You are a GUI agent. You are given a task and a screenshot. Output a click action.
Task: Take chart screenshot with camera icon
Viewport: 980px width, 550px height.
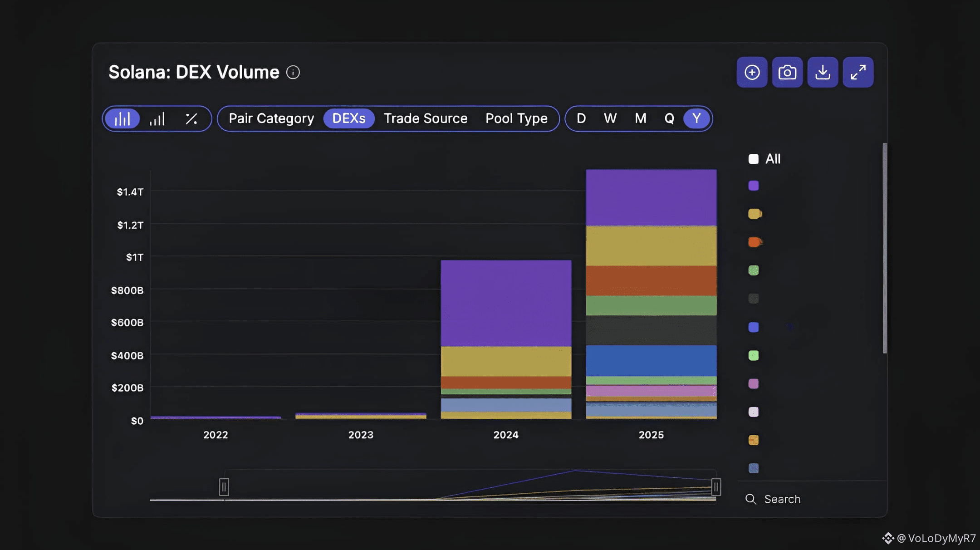coord(787,72)
